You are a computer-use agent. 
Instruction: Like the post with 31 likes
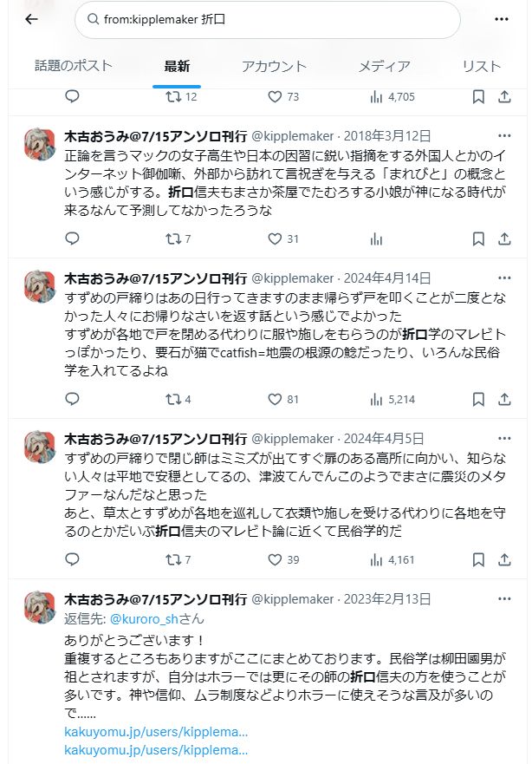(x=275, y=238)
